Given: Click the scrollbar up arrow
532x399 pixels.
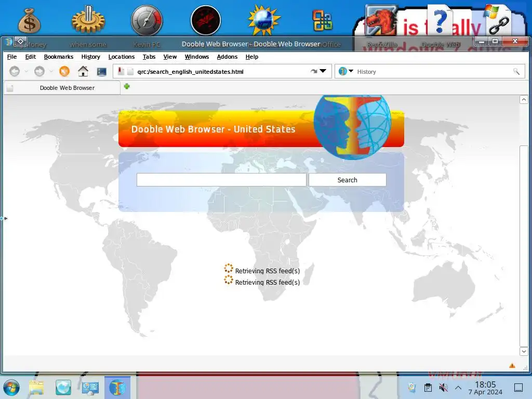Looking at the screenshot, I should (x=524, y=99).
